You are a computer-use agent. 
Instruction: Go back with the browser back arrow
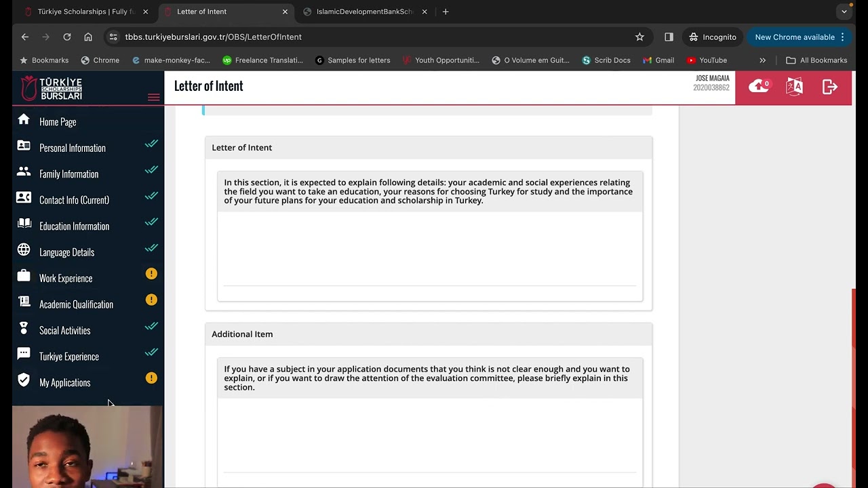pos(25,37)
